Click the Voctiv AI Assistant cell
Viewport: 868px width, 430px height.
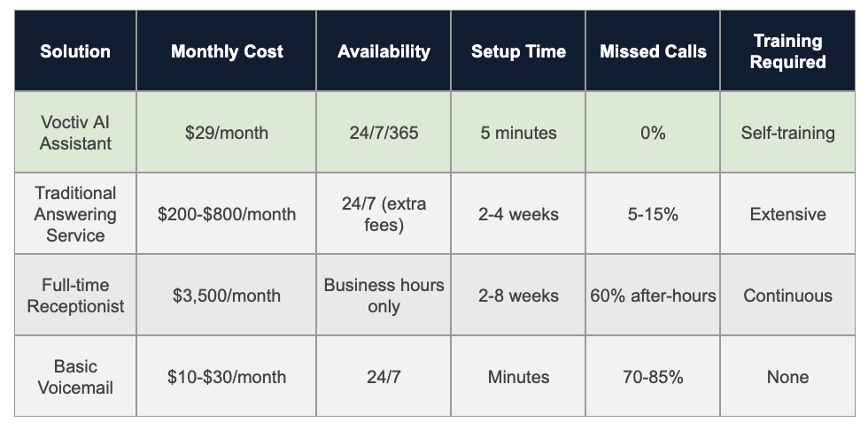pos(75,133)
